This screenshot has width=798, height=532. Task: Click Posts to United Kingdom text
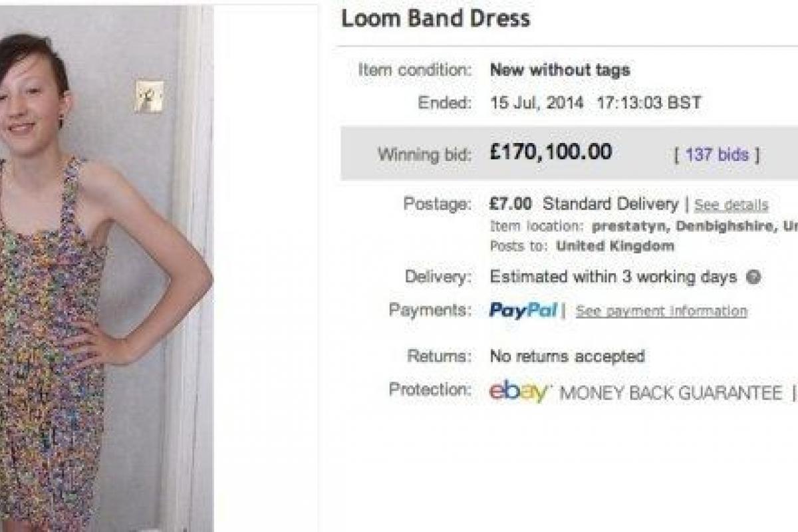tap(582, 246)
